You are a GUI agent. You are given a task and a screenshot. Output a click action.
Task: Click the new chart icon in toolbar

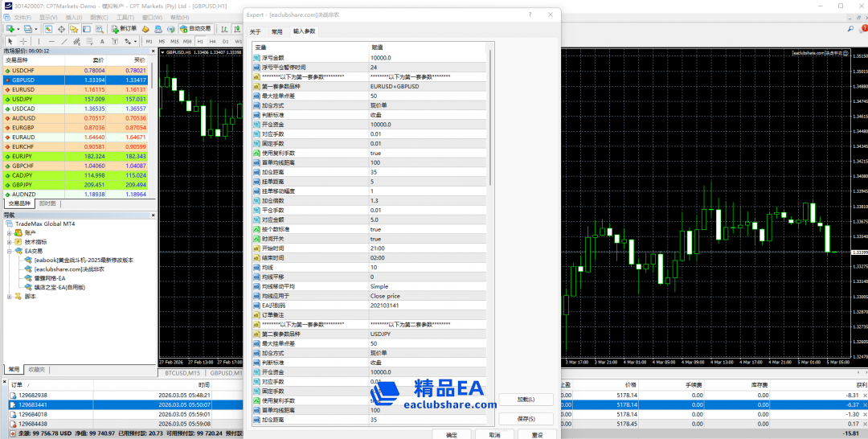[10, 29]
